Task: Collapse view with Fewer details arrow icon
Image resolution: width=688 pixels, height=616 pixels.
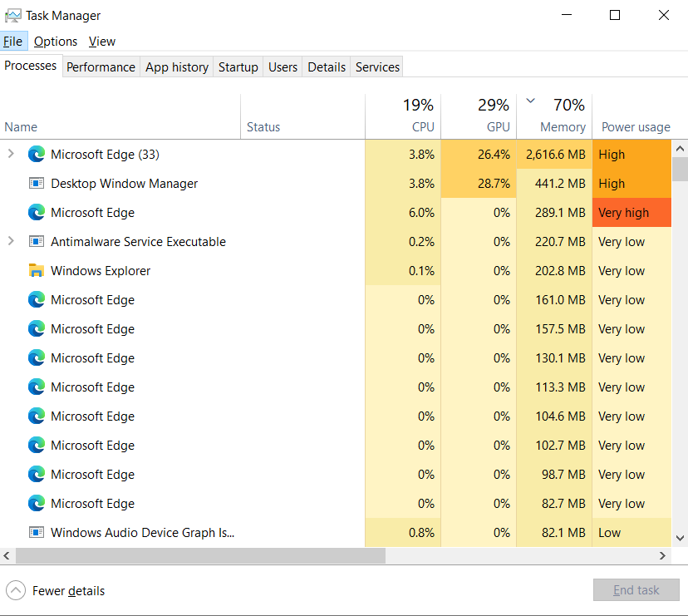Action: coord(16,590)
